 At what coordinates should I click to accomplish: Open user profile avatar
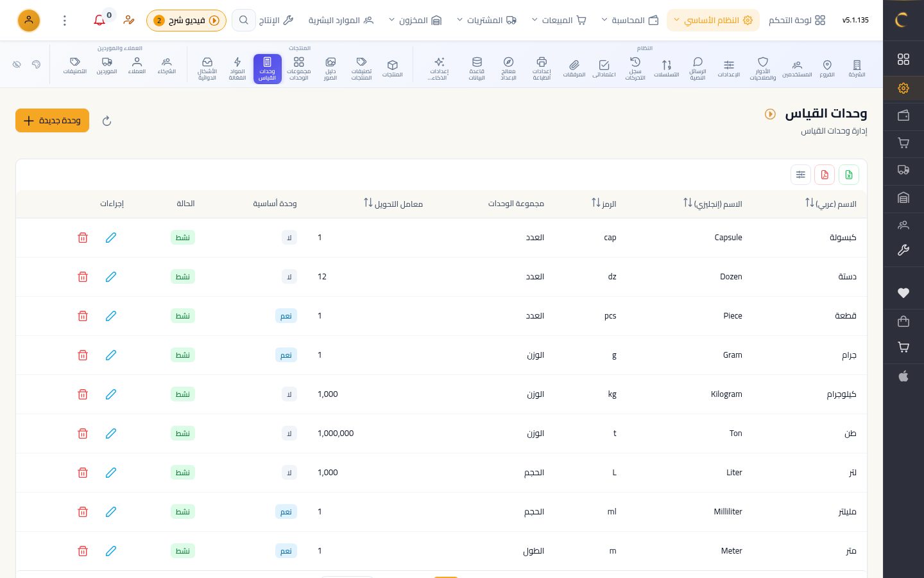(x=29, y=21)
